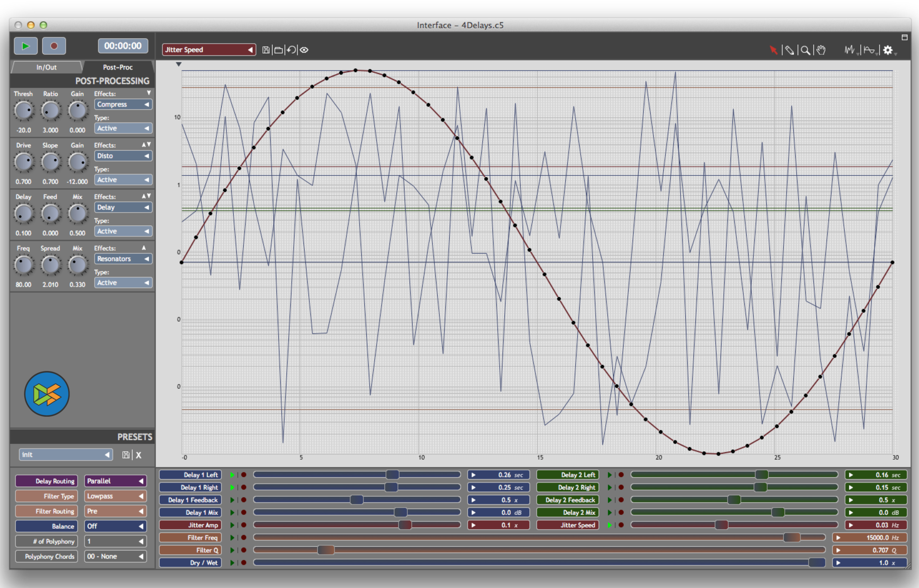Select the pencil drawing tool
The width and height of the screenshot is (919, 588).
pos(789,50)
